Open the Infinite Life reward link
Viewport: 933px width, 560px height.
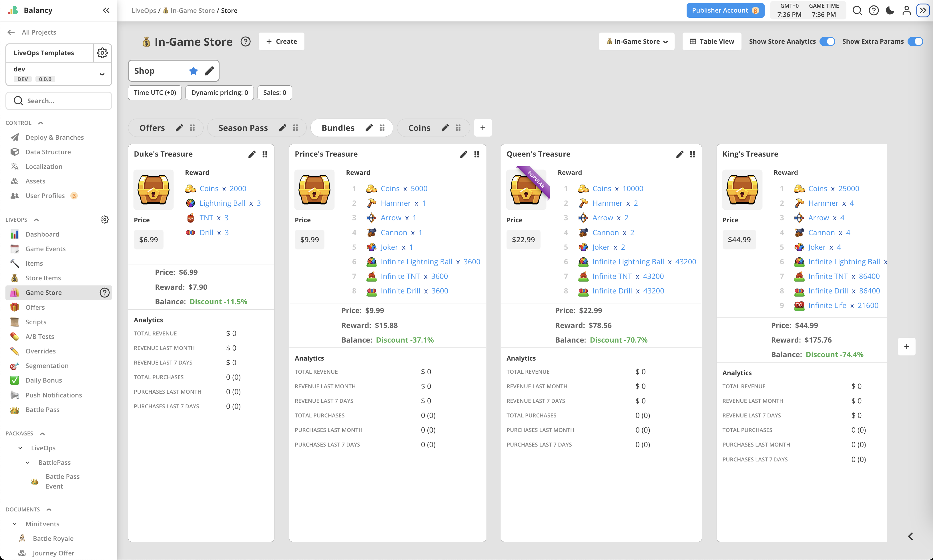(827, 305)
